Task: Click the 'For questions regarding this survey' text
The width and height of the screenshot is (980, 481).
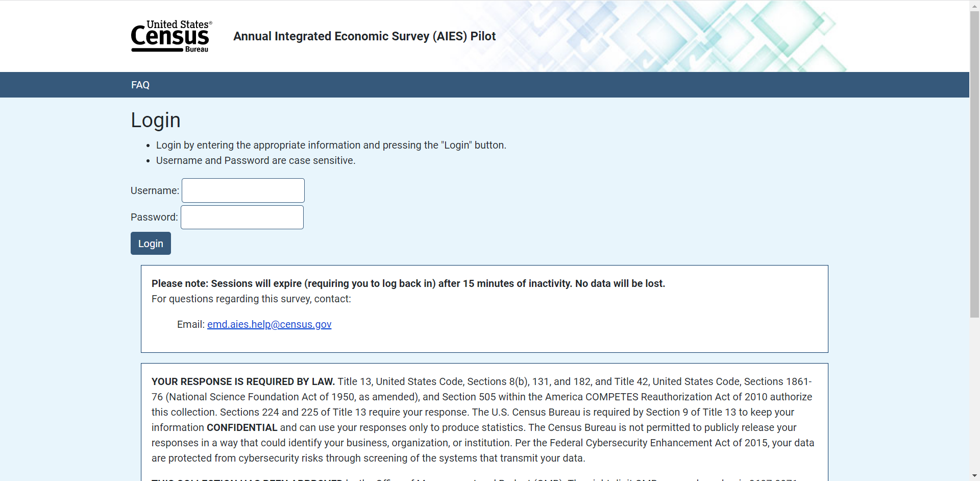Action: 251,299
